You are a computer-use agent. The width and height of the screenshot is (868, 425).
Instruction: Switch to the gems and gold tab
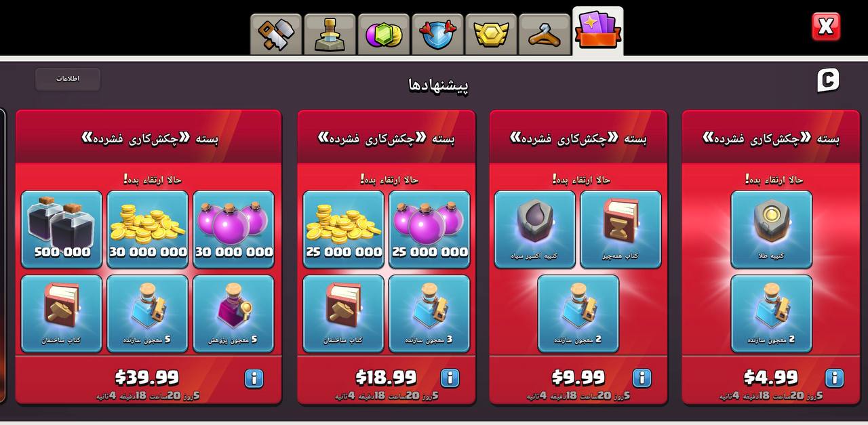tap(384, 34)
